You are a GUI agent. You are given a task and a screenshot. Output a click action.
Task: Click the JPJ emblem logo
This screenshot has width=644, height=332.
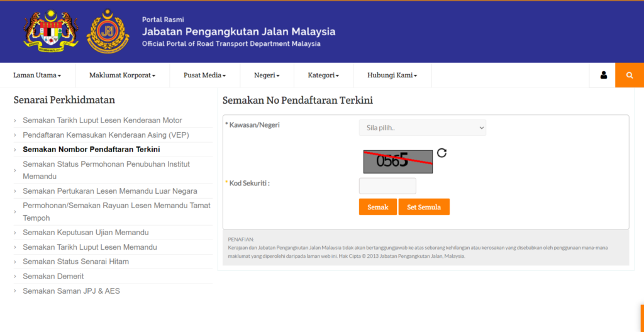click(x=108, y=31)
